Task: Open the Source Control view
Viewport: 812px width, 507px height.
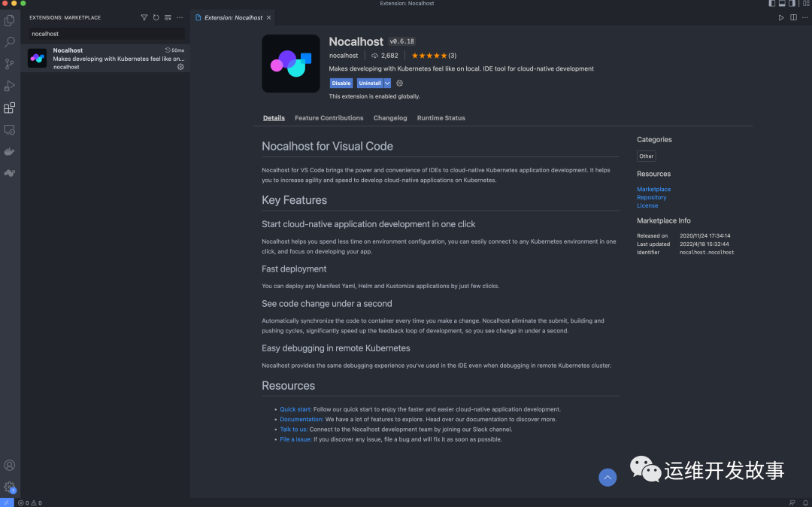Action: click(9, 64)
